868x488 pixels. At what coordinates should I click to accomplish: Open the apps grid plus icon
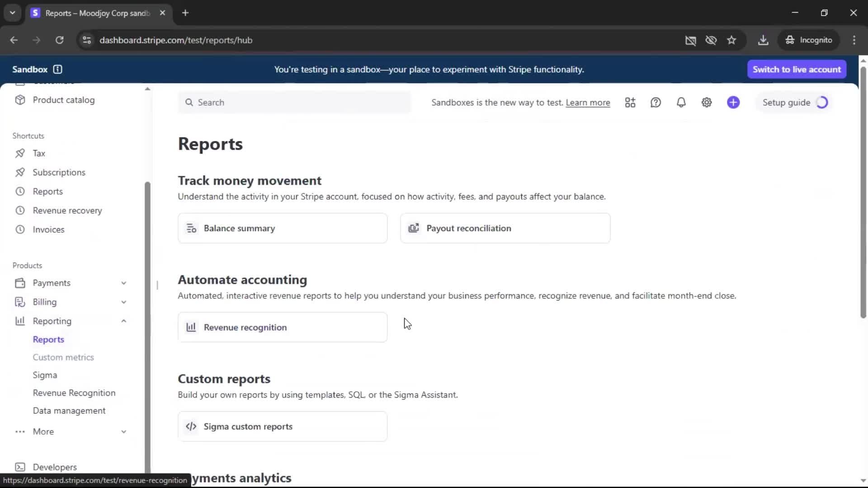630,103
